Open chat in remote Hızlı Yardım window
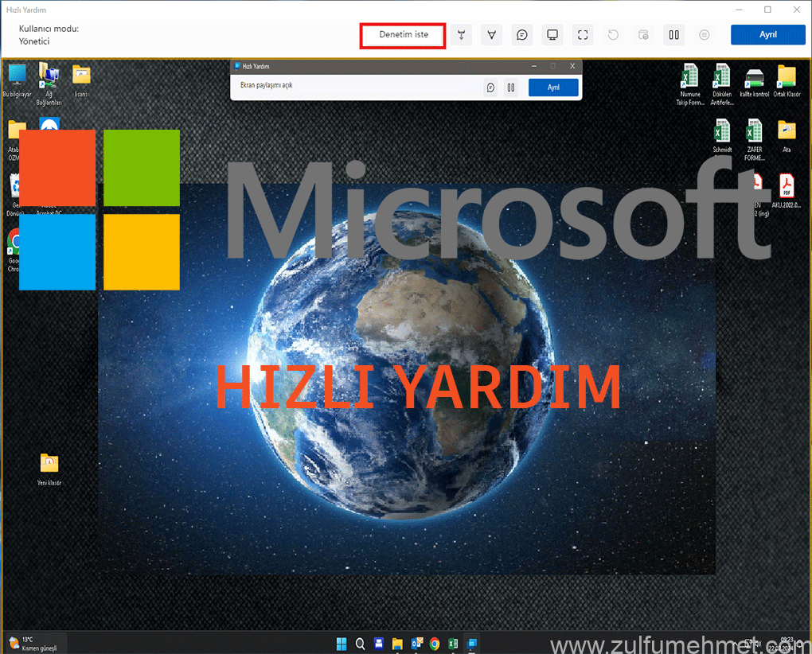Screen dimensions: 812x654 pos(491,88)
